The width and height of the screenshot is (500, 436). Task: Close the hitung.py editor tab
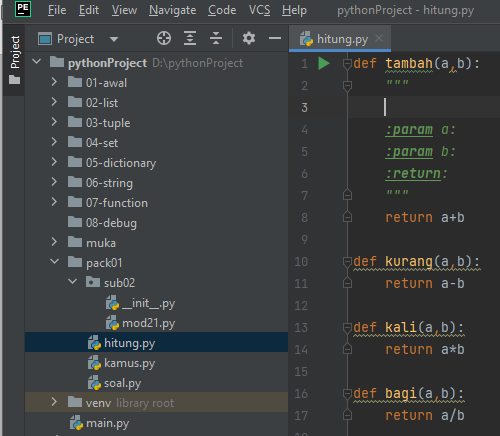coord(379,38)
